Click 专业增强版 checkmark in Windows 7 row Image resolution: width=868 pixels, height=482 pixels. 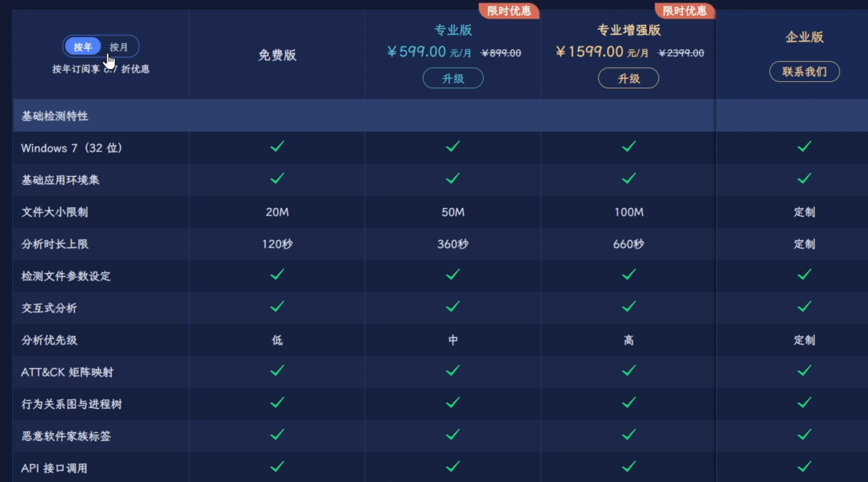tap(628, 146)
